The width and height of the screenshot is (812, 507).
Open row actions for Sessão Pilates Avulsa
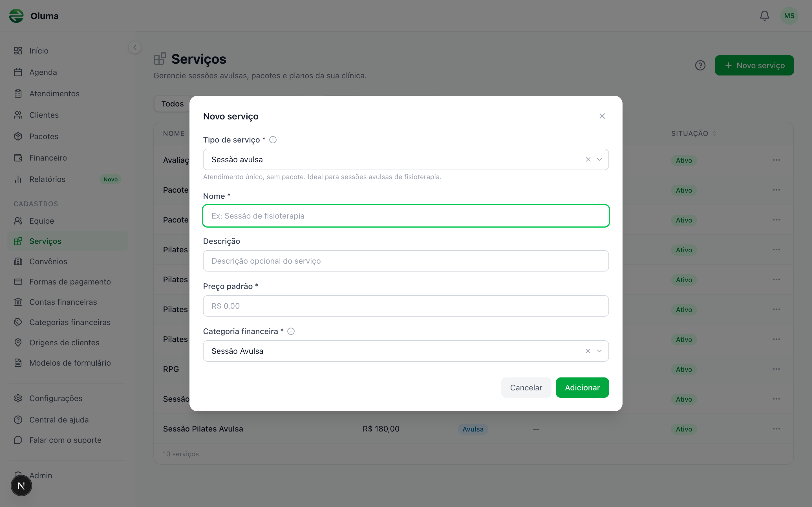point(776,429)
